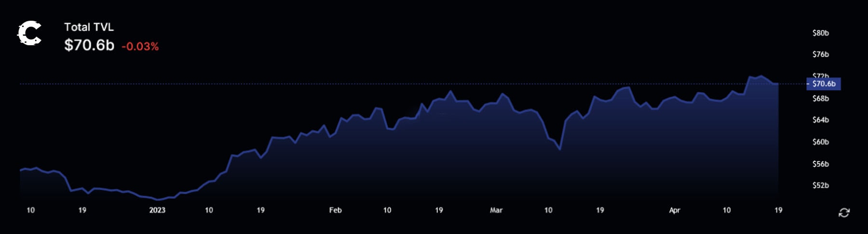This screenshot has width=868, height=234.
Task: Click the $60b y-axis label
Action: click(x=820, y=142)
